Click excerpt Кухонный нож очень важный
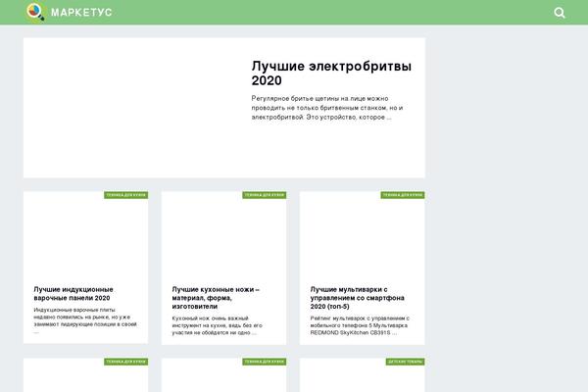Screen dimensions: 588x392 point(218,325)
